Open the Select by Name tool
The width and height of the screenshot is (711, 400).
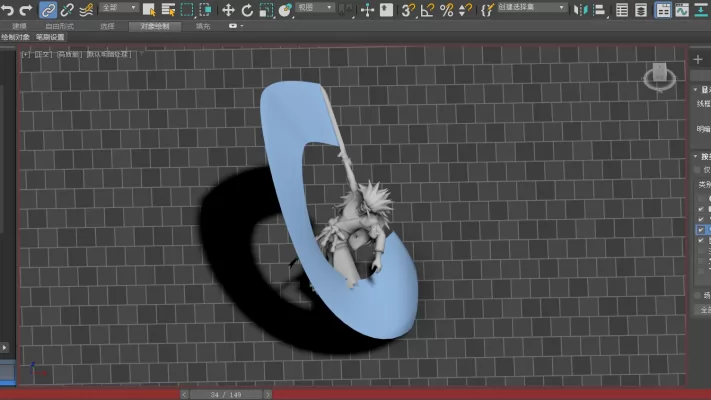[168, 9]
